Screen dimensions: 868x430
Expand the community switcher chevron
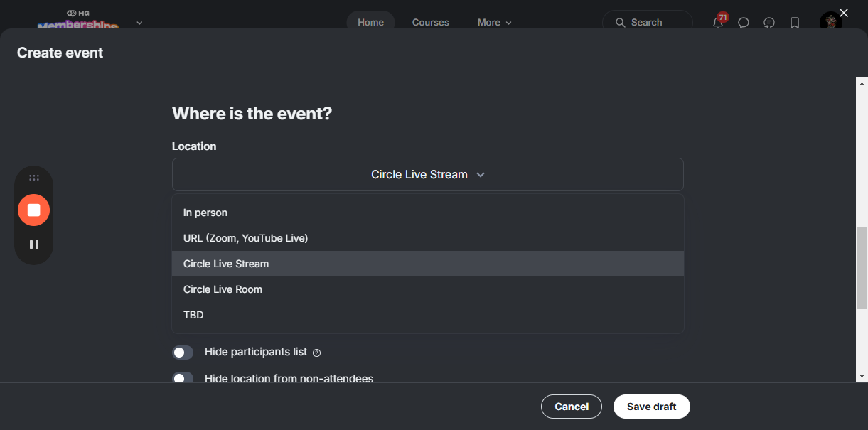(x=139, y=23)
